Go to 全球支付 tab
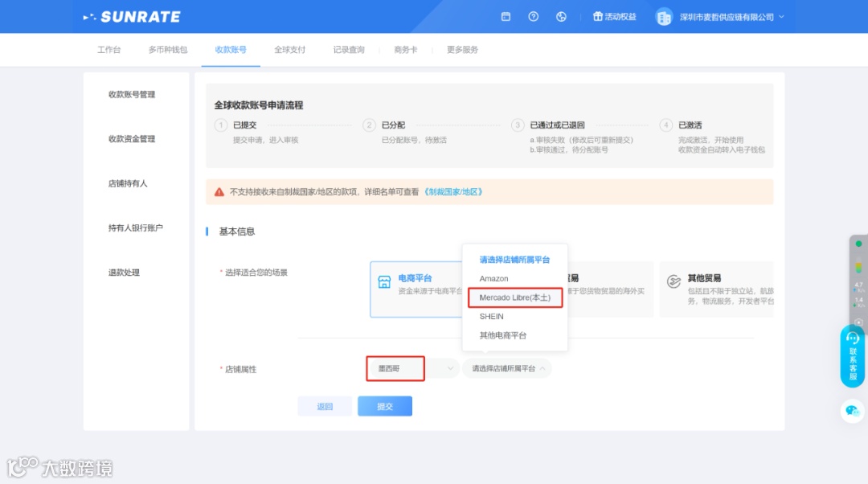Screen dimensions: 868x484 coord(289,50)
